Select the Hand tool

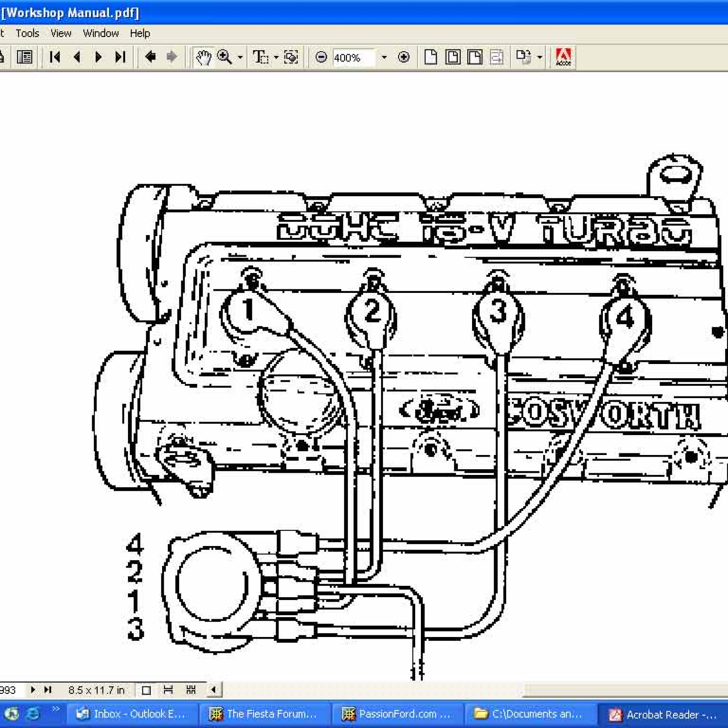click(x=203, y=57)
